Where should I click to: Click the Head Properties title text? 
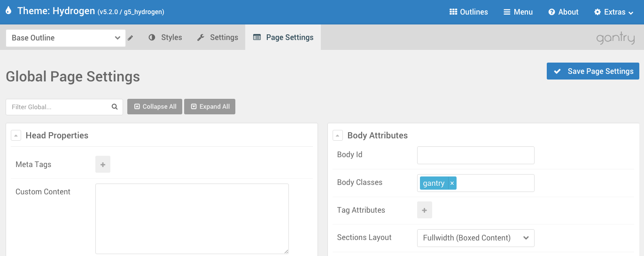57,136
